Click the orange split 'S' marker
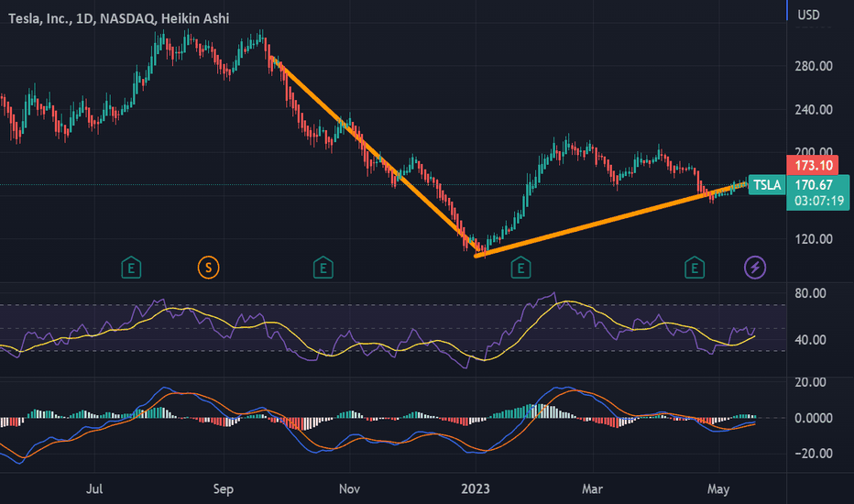Viewport: 854px width, 504px height. point(208,268)
